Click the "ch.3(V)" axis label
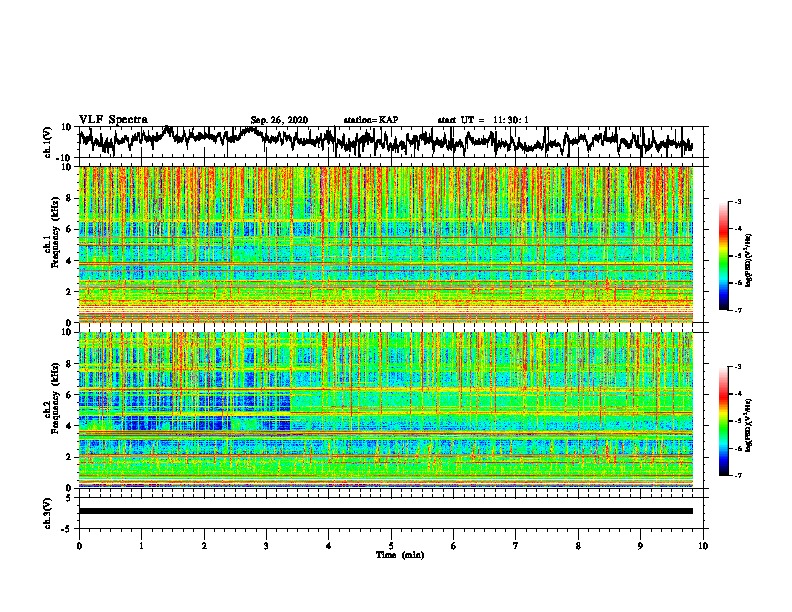Viewport: 792px width, 612px height. click(x=48, y=514)
